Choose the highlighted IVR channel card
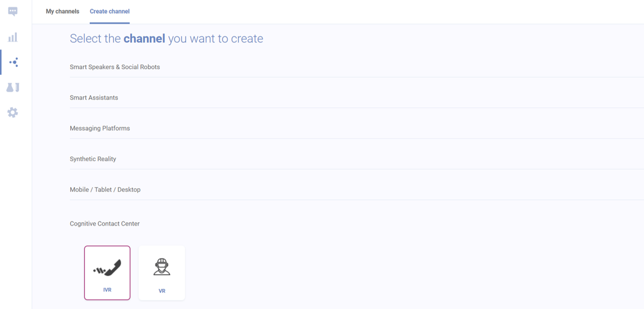Viewport: 644px width, 309px height. click(107, 273)
